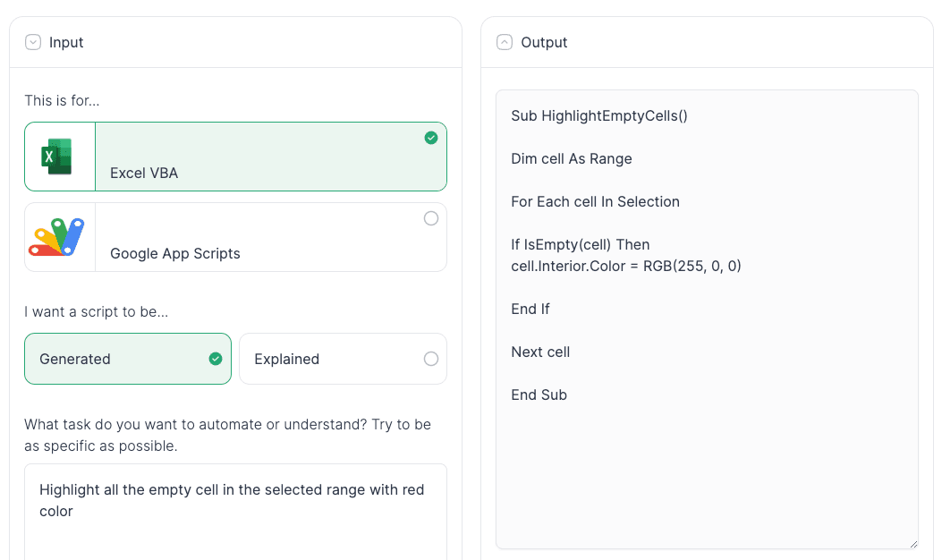Select the Explained radio circle
This screenshot has height=560, width=942.
tap(431, 359)
